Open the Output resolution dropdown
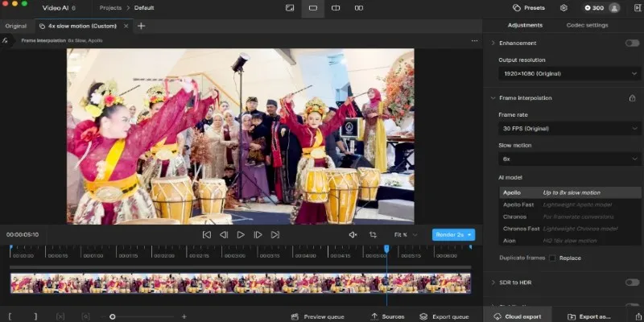This screenshot has height=322, width=644. (570, 74)
